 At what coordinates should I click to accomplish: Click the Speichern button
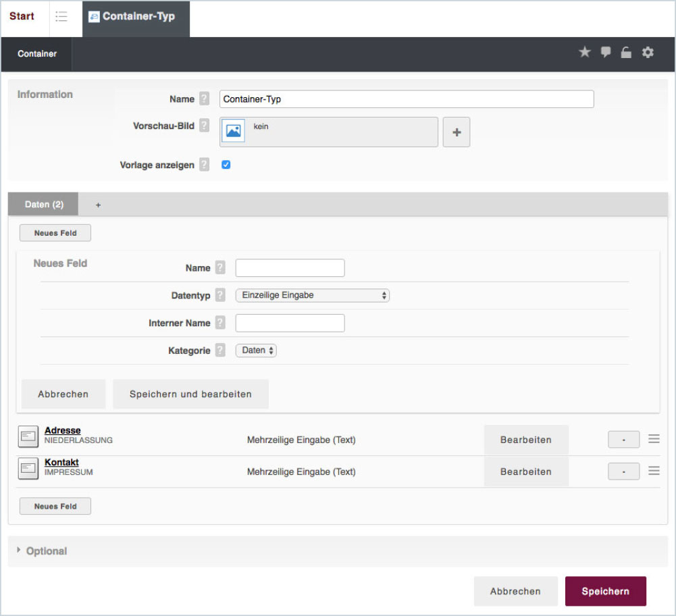tap(605, 591)
